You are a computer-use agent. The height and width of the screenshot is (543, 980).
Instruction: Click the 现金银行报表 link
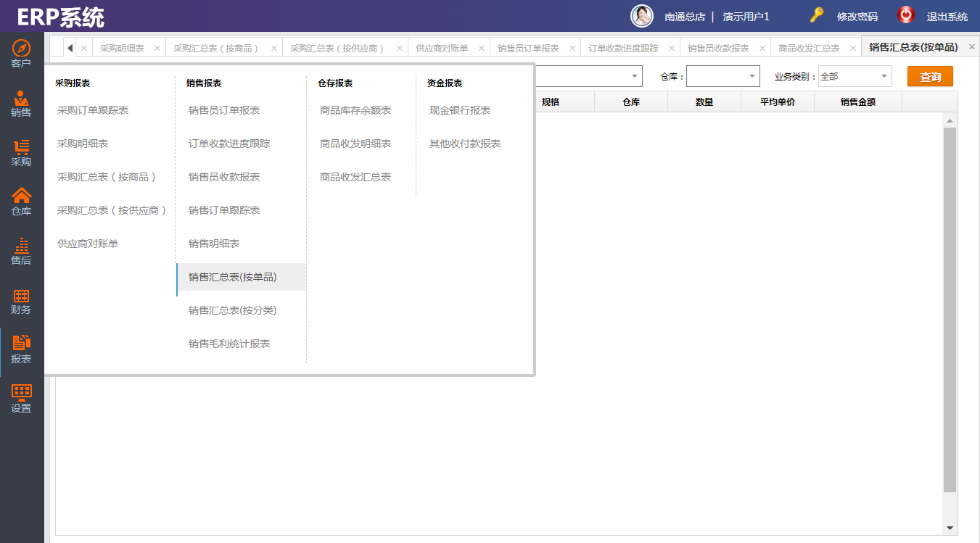pos(460,110)
